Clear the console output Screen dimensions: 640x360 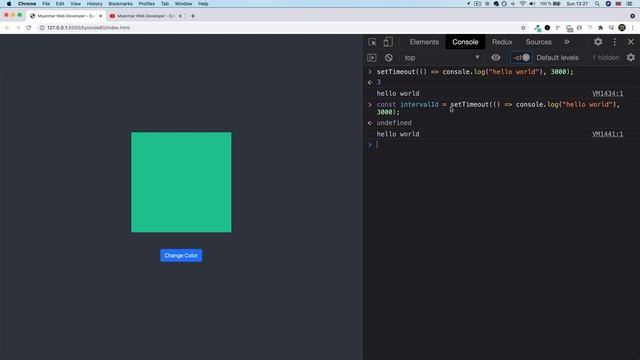(x=389, y=58)
